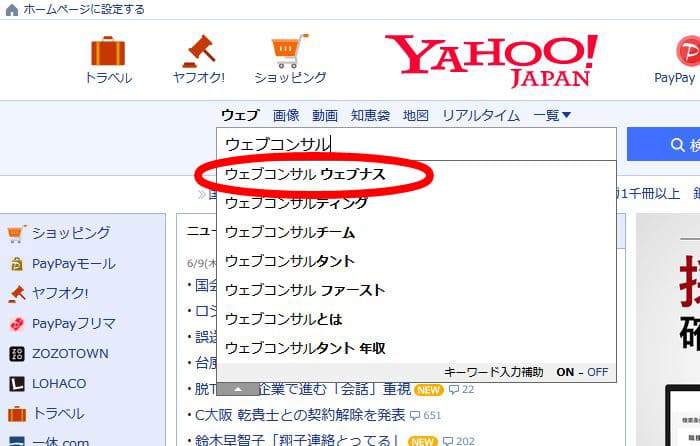
Task: Open the 鈴木早智子 news headline
Action: pos(296,440)
